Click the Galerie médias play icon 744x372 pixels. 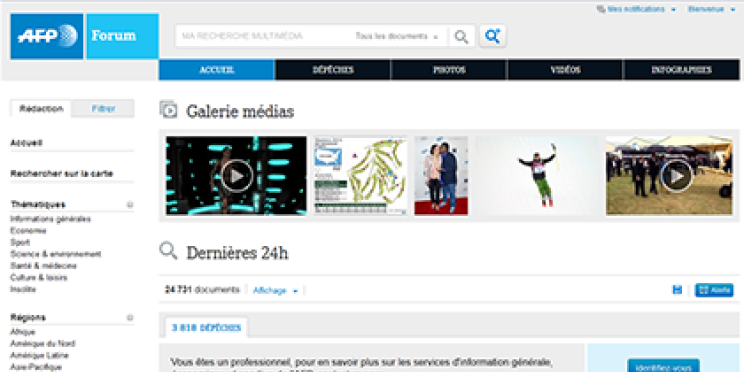(x=168, y=110)
